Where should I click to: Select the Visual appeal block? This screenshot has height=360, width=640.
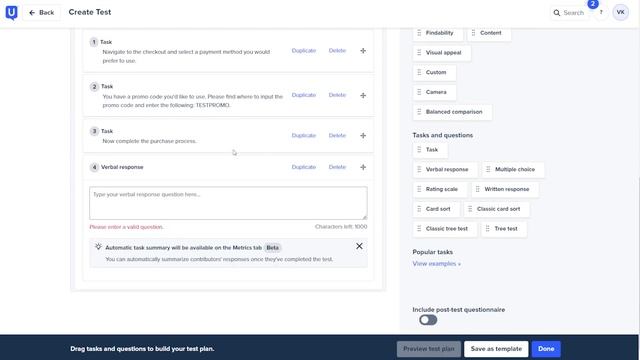click(x=442, y=53)
